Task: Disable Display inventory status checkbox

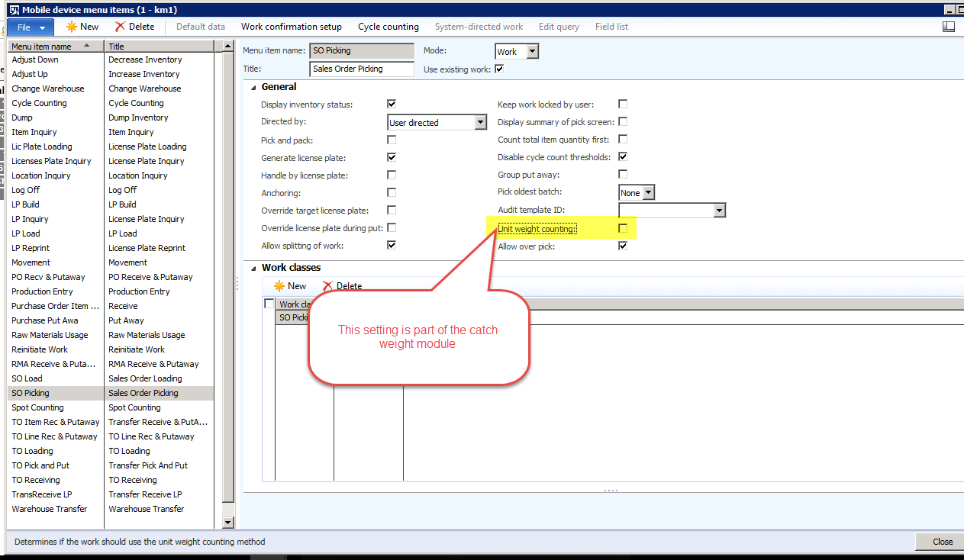Action: coord(392,104)
